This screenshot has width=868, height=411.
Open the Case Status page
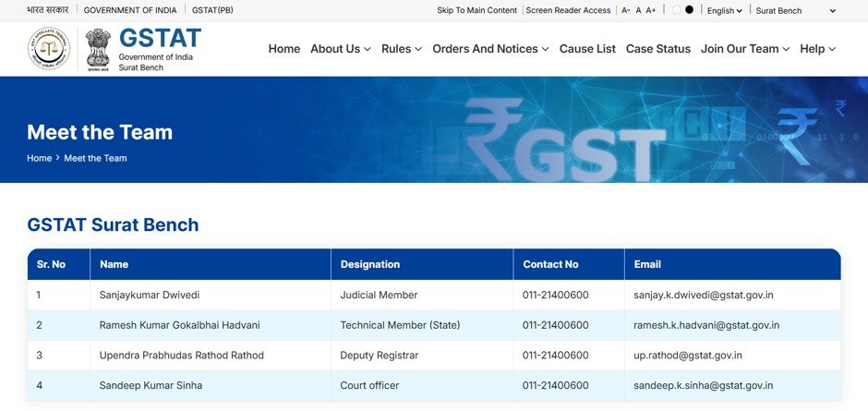point(658,49)
